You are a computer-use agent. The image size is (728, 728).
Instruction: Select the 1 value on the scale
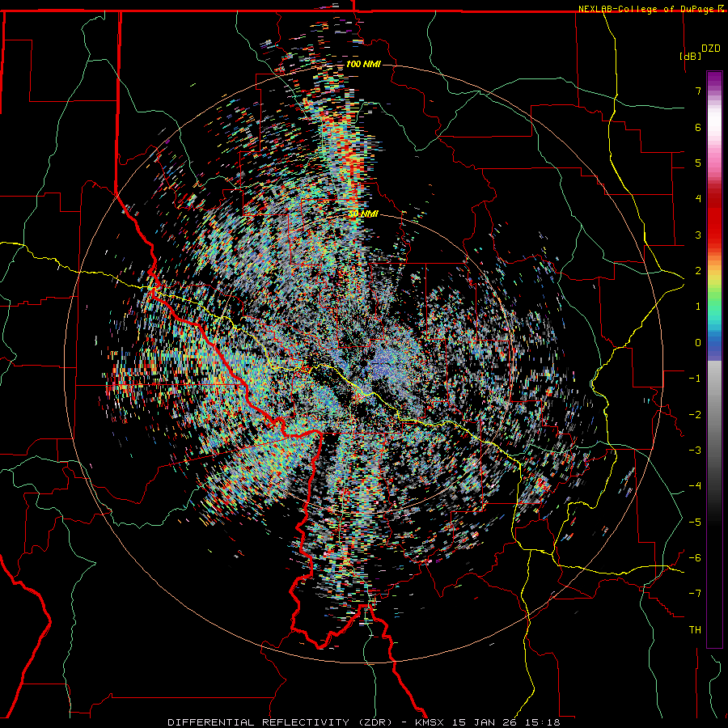point(698,307)
